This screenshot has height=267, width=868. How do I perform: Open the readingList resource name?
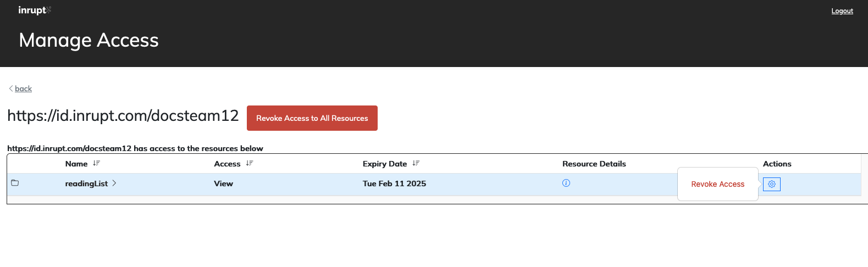tap(86, 183)
